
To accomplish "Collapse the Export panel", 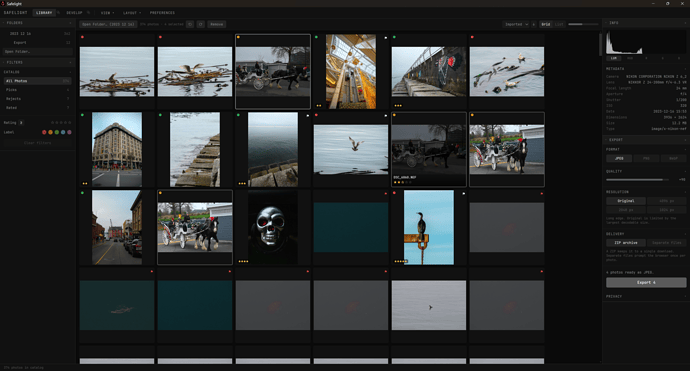I will pos(646,140).
